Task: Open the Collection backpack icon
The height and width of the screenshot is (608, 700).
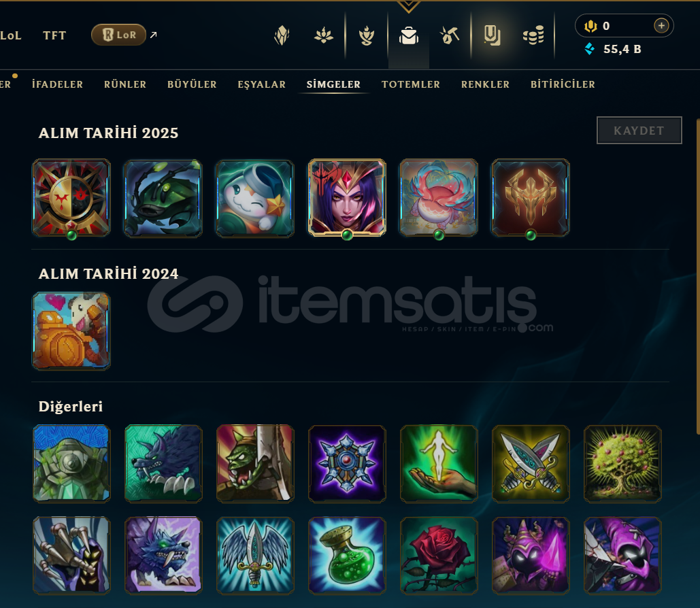Action: [x=408, y=35]
